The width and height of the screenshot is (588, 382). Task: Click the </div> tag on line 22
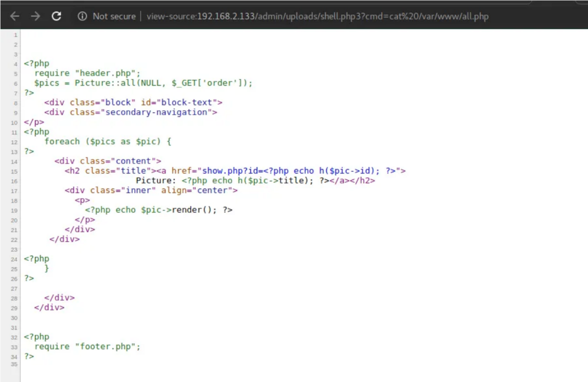click(x=65, y=239)
